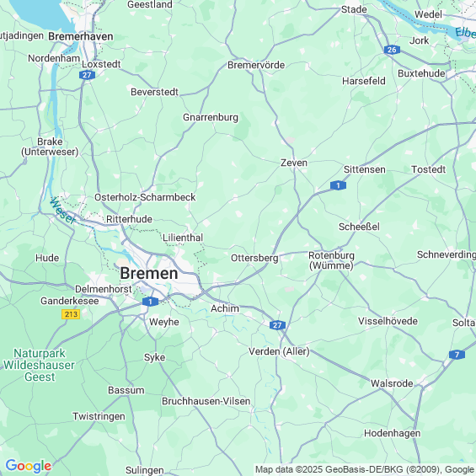Open the map data copyright notice
The height and width of the screenshot is (476, 476).
pyautogui.click(x=365, y=469)
